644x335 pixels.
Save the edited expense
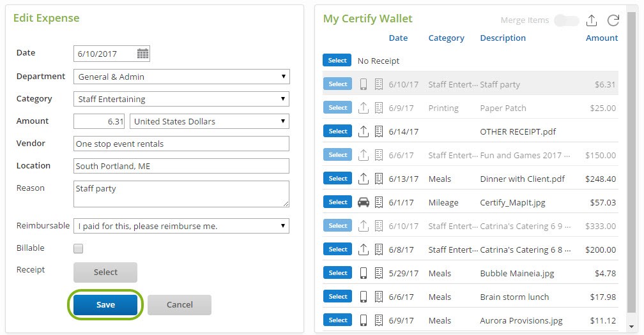pos(105,305)
